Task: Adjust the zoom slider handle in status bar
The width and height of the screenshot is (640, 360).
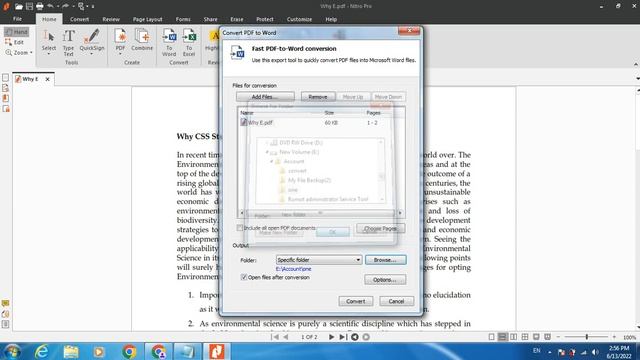Action: coord(587,337)
